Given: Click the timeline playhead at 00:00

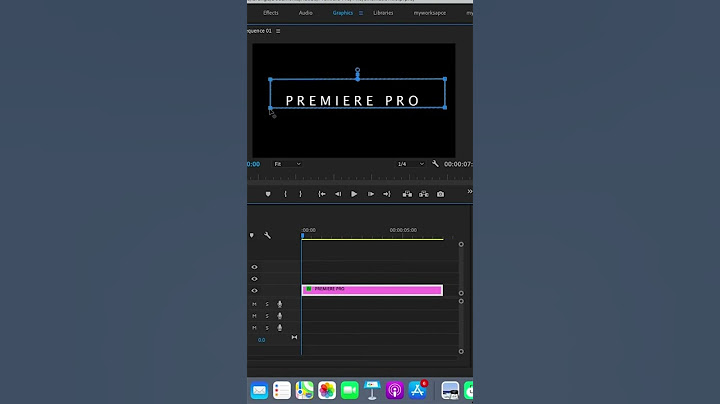Looking at the screenshot, I should point(303,236).
